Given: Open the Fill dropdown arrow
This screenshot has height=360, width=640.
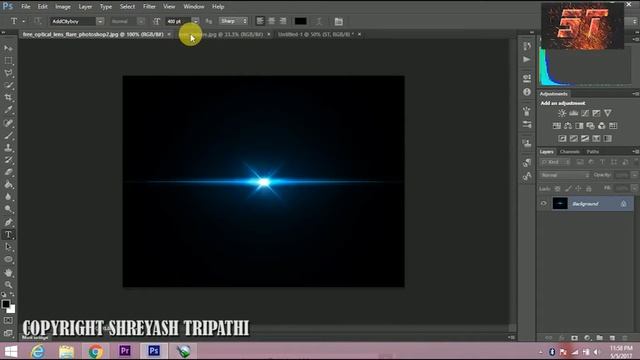Looking at the screenshot, I should (634, 189).
